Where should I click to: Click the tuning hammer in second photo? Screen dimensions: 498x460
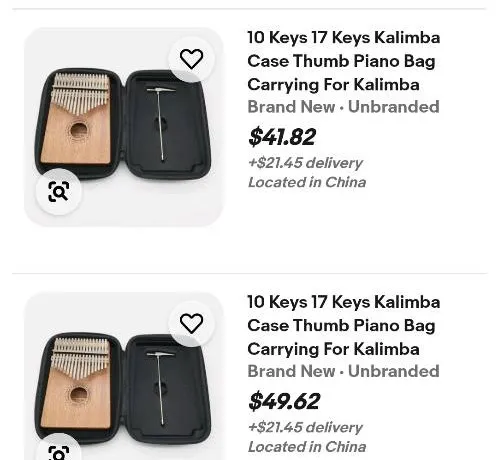tap(161, 388)
